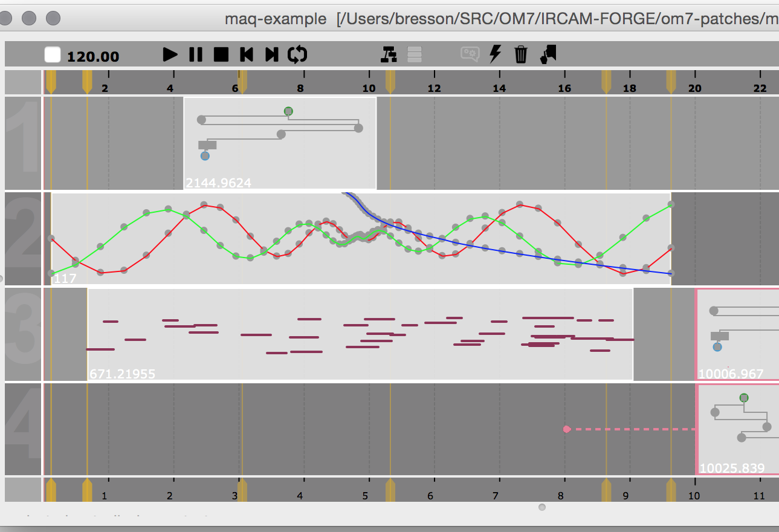Screen dimensions: 779x532
Task: Select track 1 number label
Action: pos(23,143)
